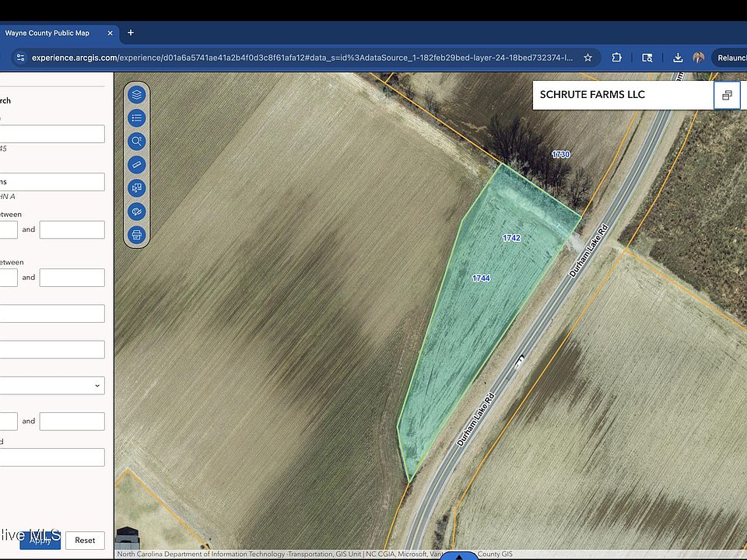Open the Print map tool
Screen dimensions: 747x560
pos(137,234)
